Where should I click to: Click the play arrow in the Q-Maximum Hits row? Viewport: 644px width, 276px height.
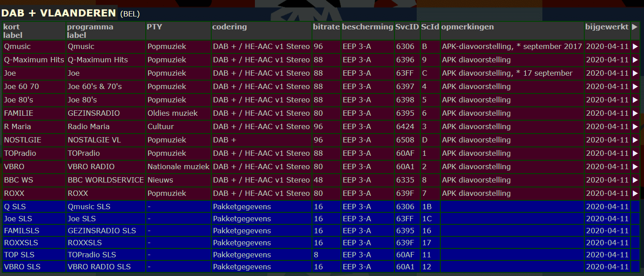[x=635, y=60]
